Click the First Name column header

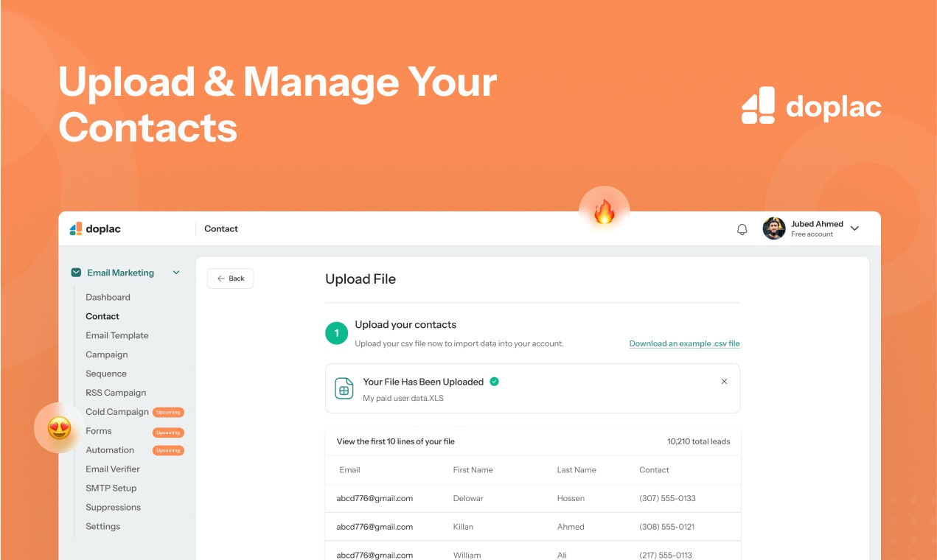point(473,470)
